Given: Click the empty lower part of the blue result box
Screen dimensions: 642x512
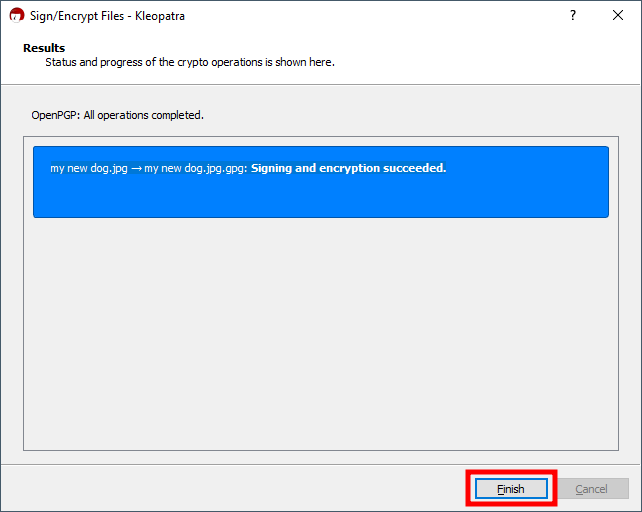Looking at the screenshot, I should [320, 200].
